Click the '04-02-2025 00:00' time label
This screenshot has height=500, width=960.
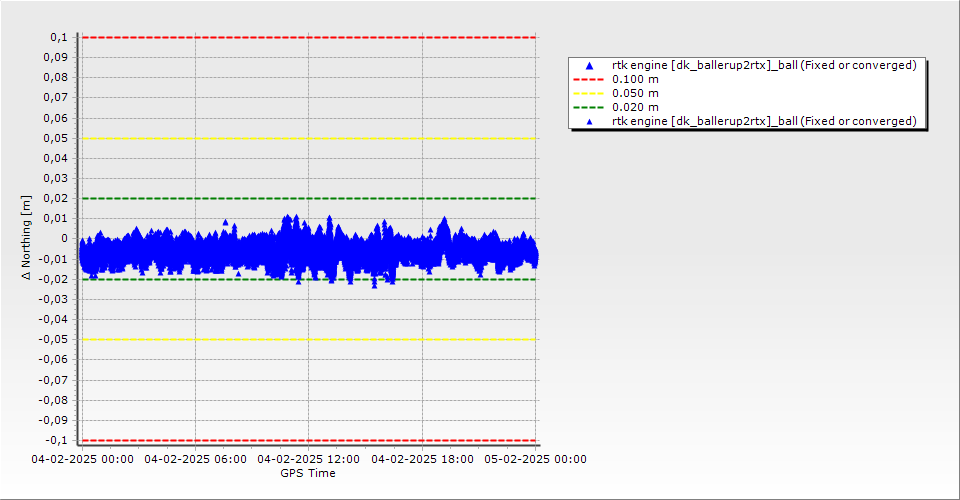(x=83, y=459)
